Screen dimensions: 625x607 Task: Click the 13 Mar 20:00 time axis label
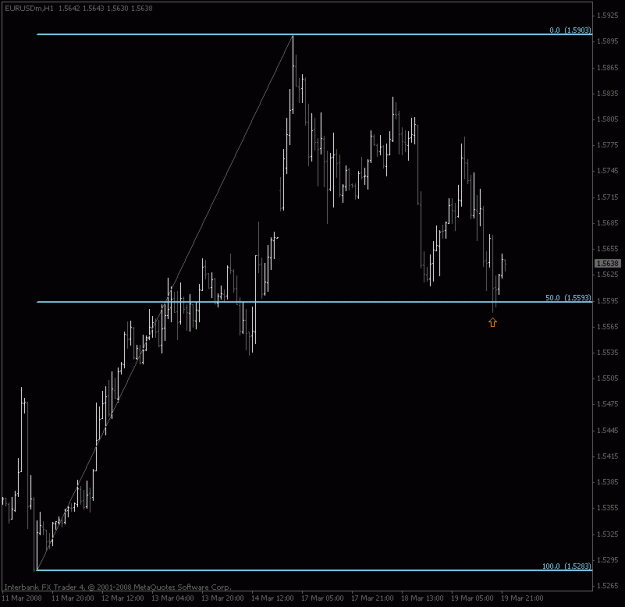222,598
